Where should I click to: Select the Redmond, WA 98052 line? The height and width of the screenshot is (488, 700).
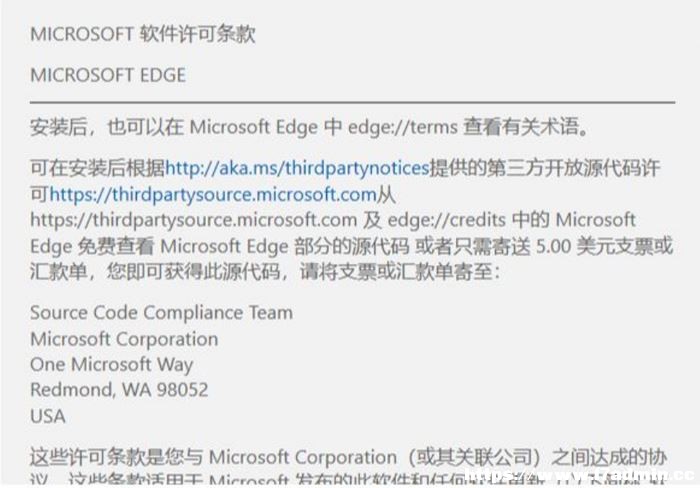[119, 390]
